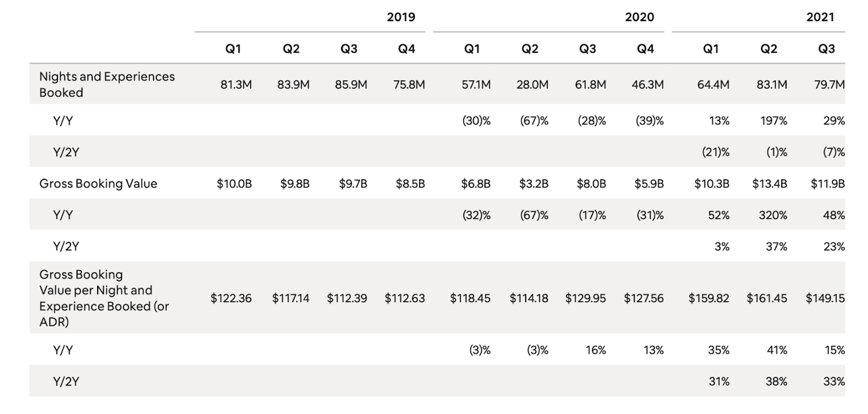Select the 85.9M nights booked value
This screenshot has height=414, width=868.
(351, 85)
